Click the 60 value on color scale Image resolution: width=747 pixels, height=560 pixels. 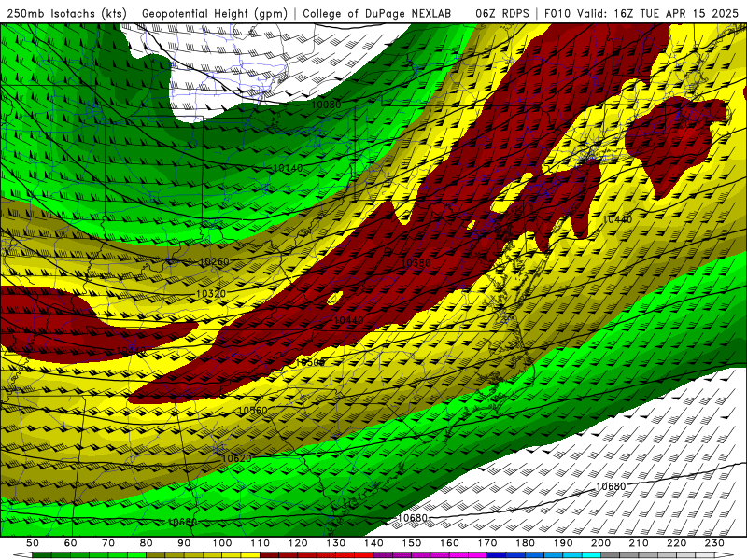(x=71, y=543)
